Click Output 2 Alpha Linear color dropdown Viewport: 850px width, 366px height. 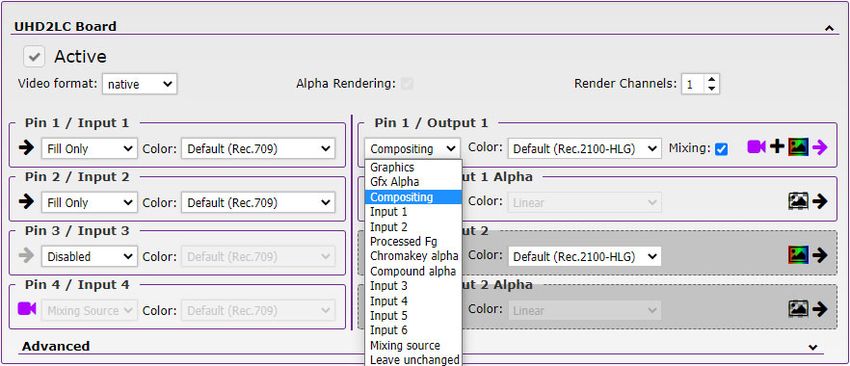[x=584, y=311]
